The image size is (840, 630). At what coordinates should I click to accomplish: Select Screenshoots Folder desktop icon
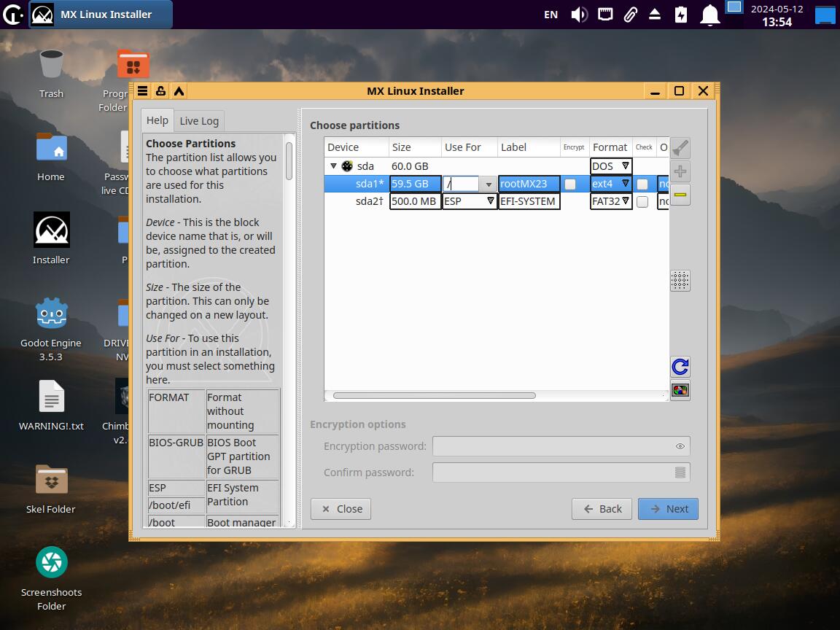[52, 578]
